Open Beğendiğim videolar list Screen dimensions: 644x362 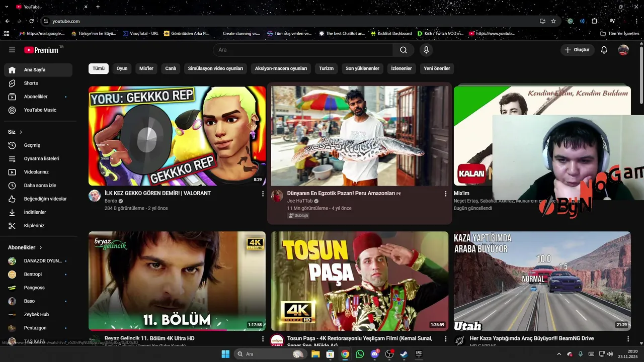[x=38, y=199]
